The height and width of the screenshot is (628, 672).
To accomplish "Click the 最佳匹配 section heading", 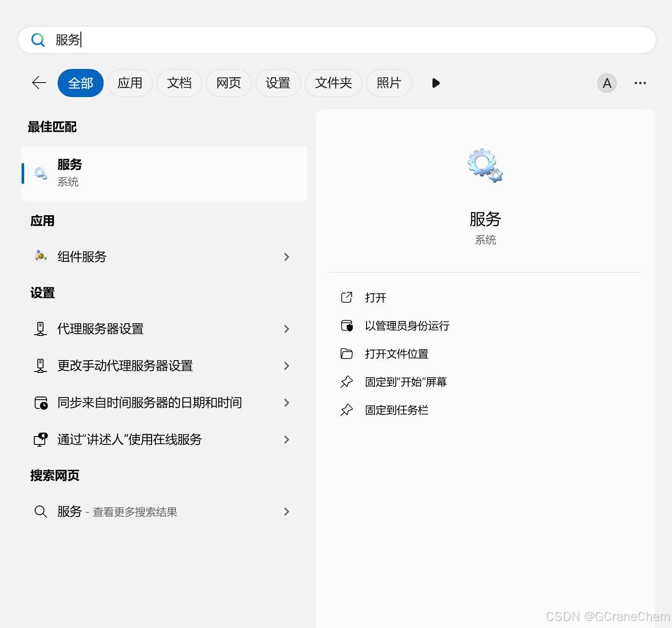I will (x=52, y=127).
